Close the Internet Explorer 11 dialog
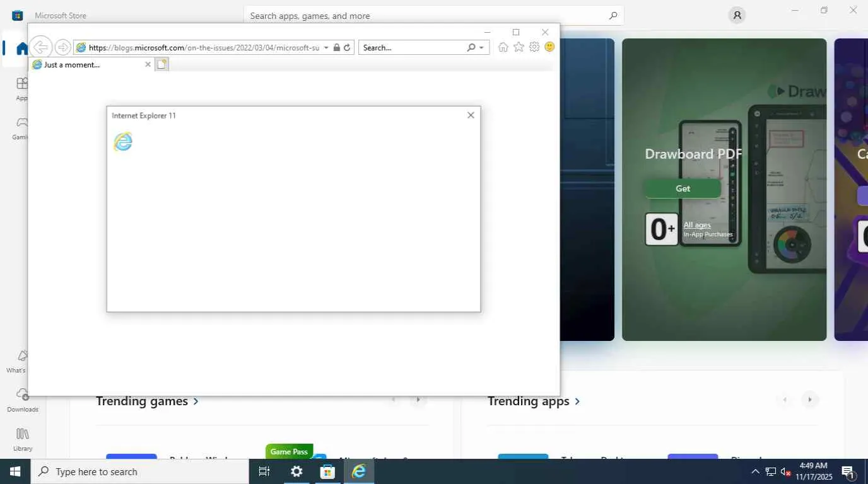Screen dimensions: 868x484 [x=471, y=115]
